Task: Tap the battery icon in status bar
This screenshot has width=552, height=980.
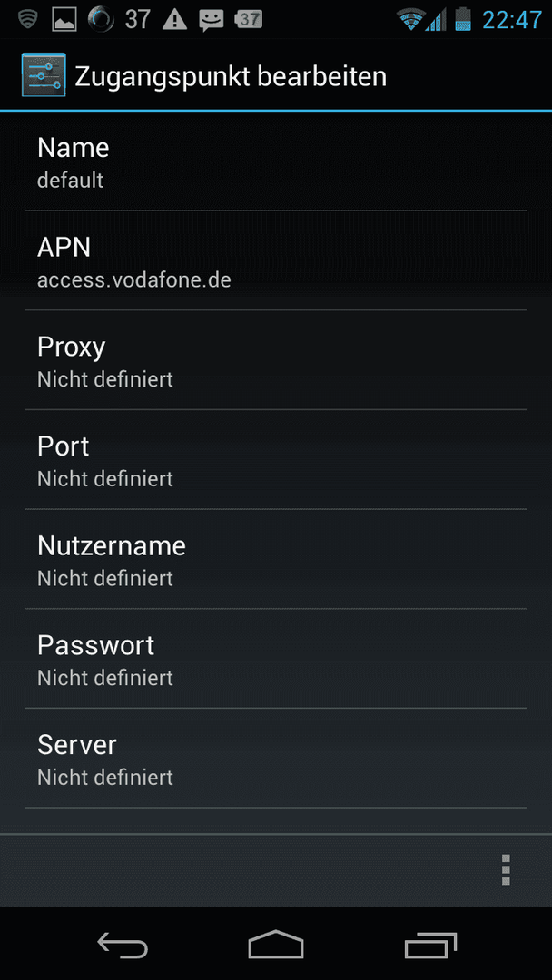Action: coord(463,19)
